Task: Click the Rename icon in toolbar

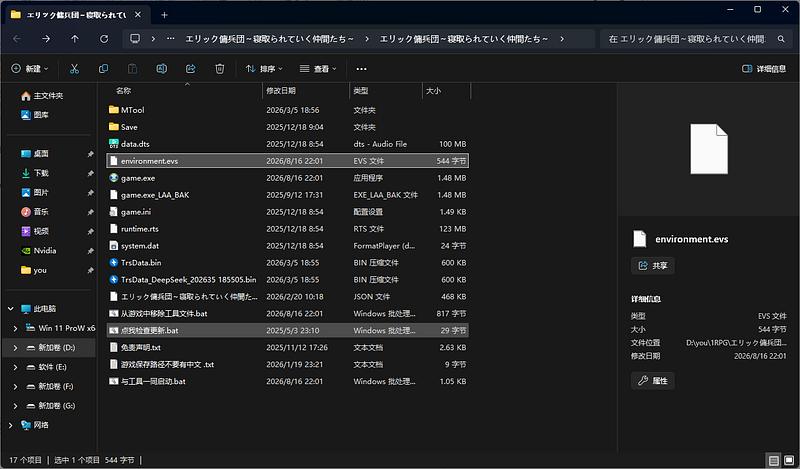Action: tap(161, 69)
